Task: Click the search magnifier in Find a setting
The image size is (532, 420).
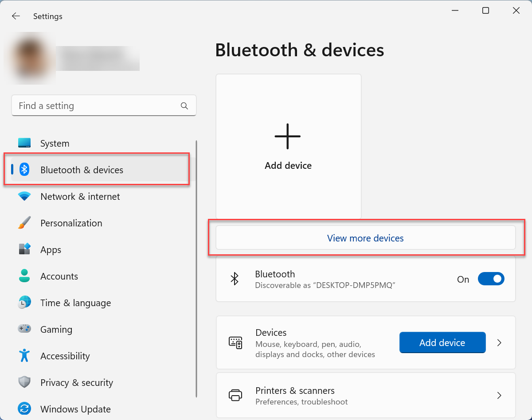Action: pos(184,105)
